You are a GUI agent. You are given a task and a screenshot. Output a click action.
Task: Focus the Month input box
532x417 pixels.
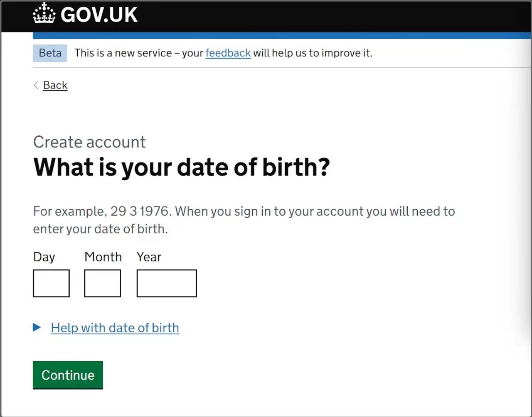(102, 283)
